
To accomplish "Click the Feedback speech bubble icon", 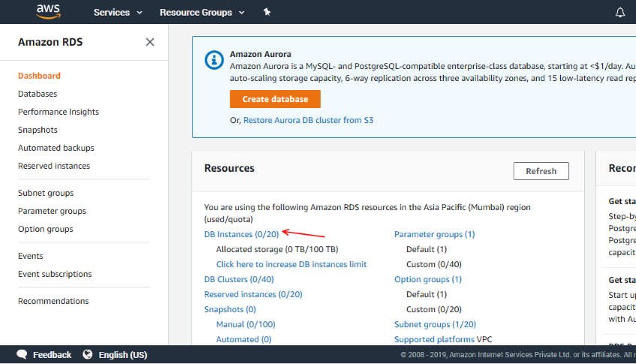I will [22, 355].
